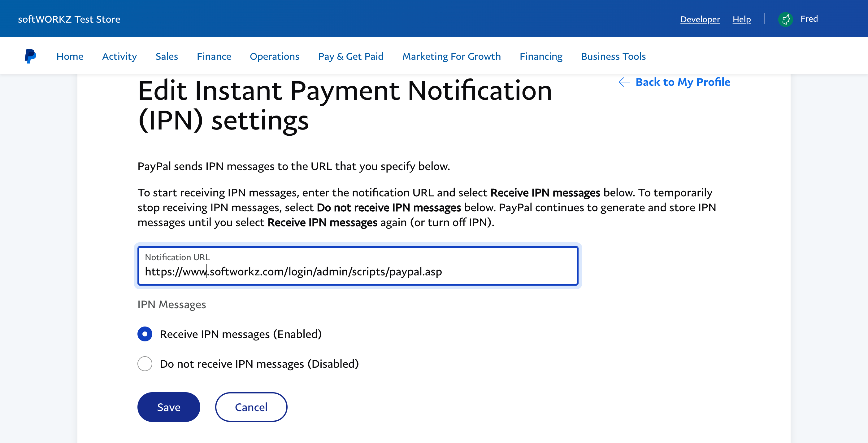
Task: Click the Activity menu icon
Action: [x=120, y=56]
